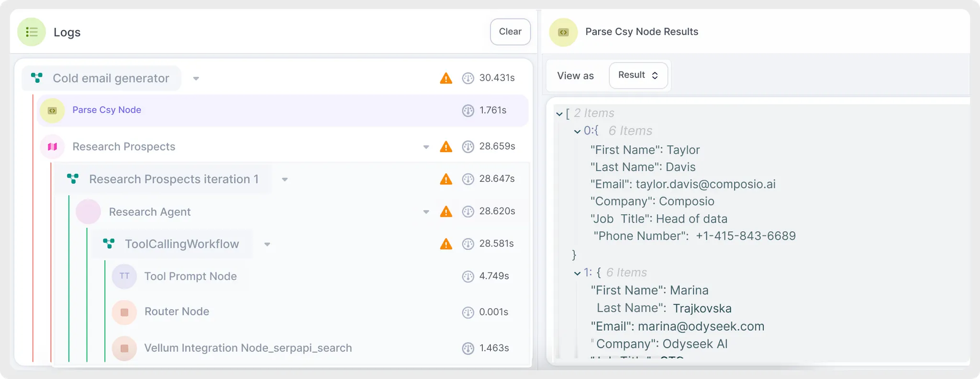Viewport: 980px width, 379px height.
Task: Click the Job Title Head of data line
Action: click(x=658, y=219)
